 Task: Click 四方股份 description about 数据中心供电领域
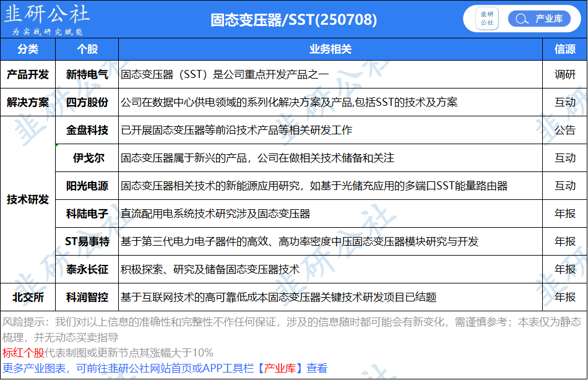289,102
